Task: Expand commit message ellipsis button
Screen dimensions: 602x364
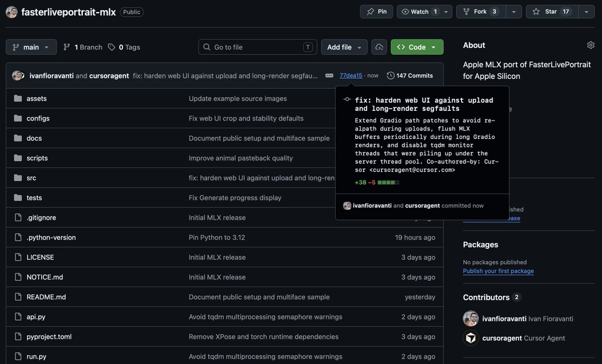Action: (329, 76)
